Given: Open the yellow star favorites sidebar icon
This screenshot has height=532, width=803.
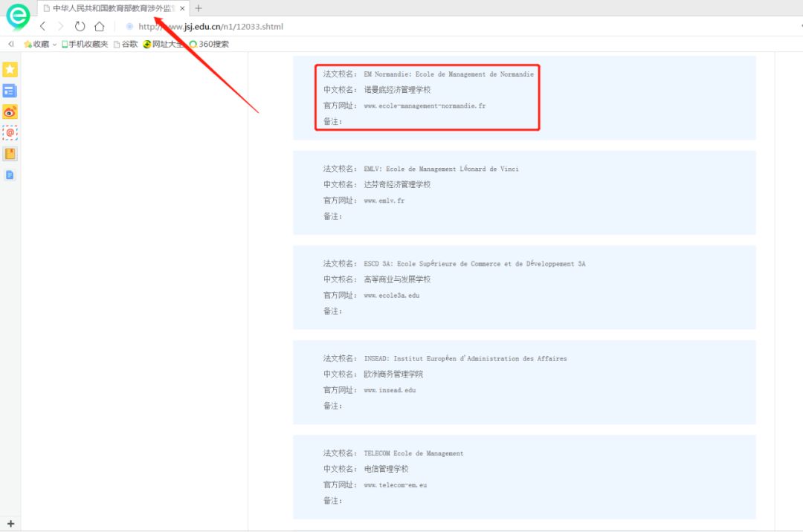Looking at the screenshot, I should (x=10, y=69).
